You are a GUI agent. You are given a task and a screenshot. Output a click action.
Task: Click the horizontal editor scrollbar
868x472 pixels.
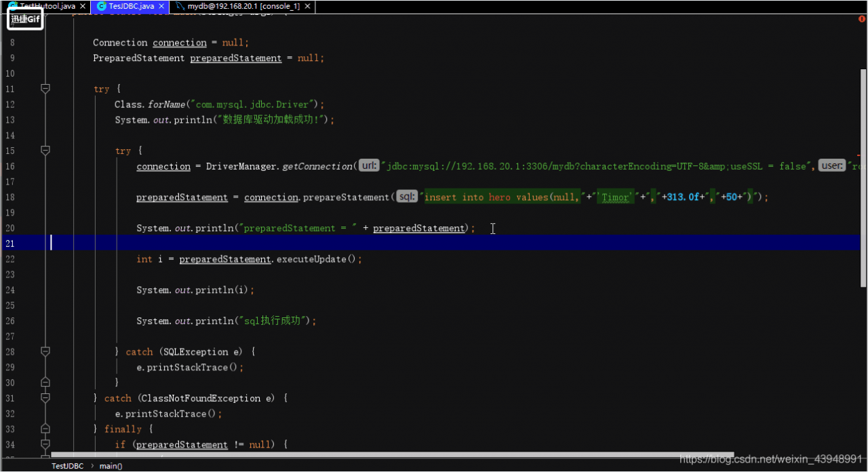[392, 455]
